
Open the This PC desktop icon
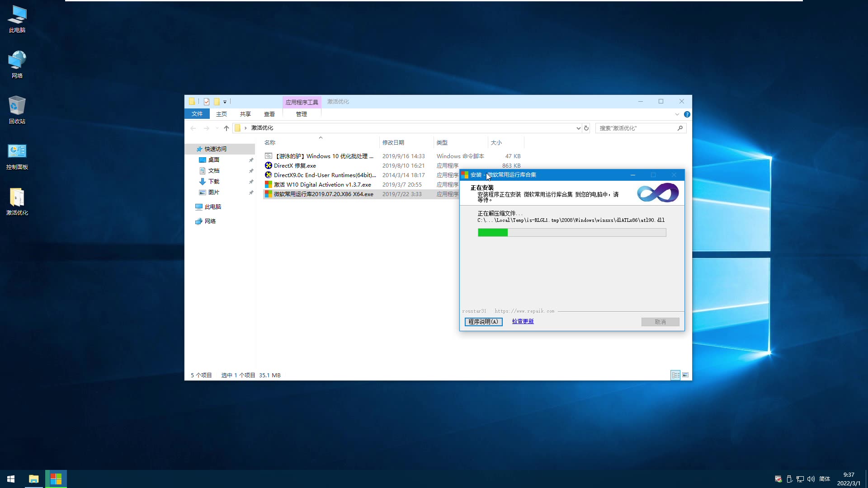(17, 19)
